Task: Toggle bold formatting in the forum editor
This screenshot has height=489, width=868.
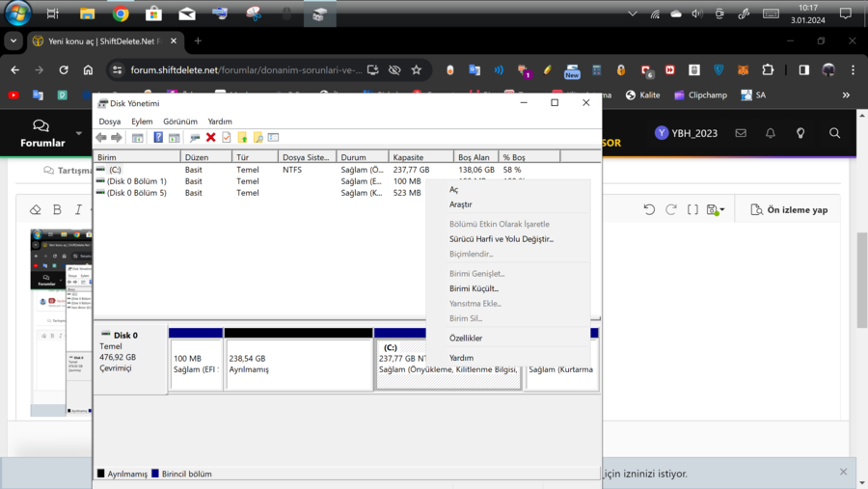Action: point(57,209)
